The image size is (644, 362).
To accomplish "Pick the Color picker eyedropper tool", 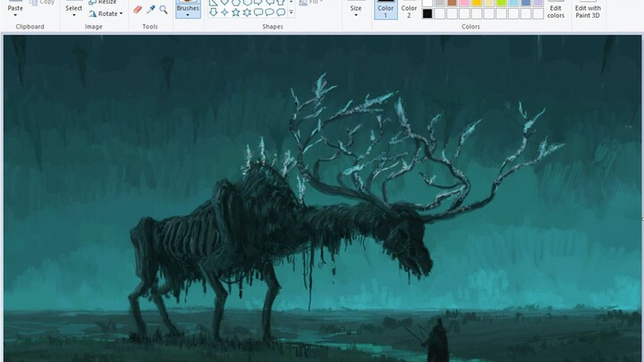I will [151, 10].
